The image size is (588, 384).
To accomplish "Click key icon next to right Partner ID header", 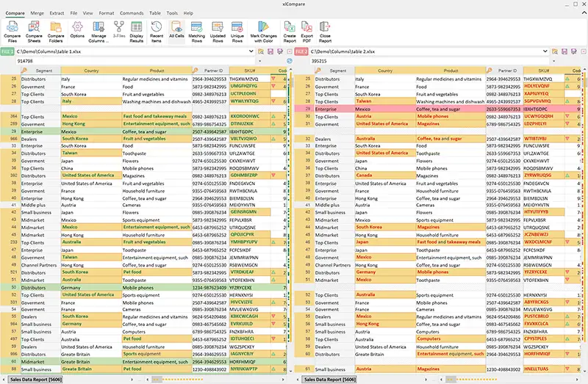I will tap(489, 70).
